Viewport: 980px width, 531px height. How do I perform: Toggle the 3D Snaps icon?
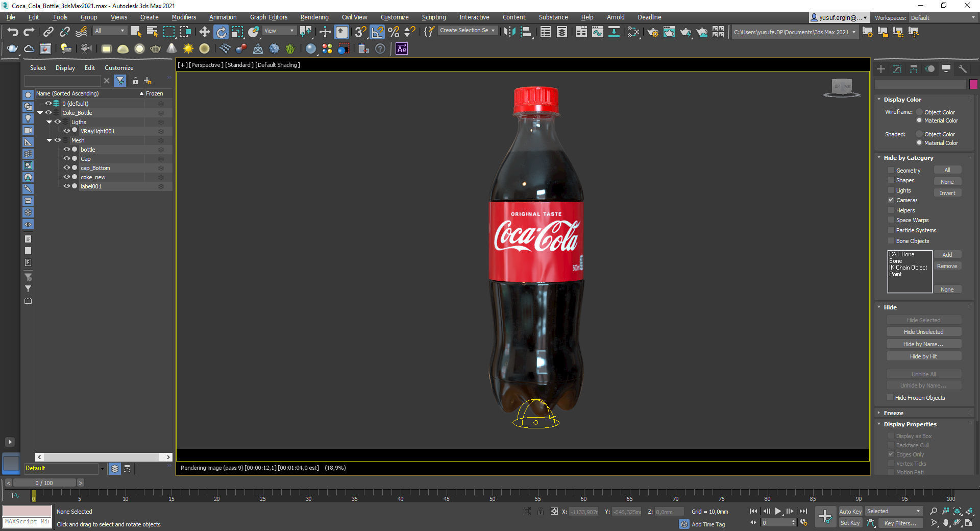pos(360,32)
